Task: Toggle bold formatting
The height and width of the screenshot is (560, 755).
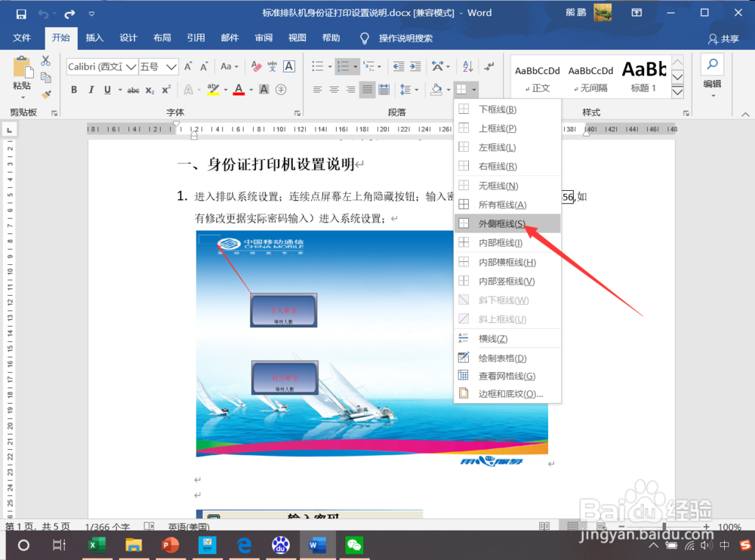Action: click(73, 88)
